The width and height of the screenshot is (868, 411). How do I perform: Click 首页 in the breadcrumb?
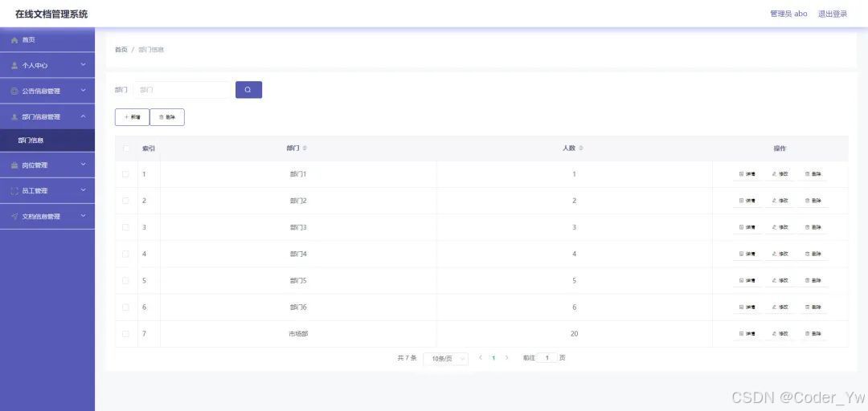121,50
